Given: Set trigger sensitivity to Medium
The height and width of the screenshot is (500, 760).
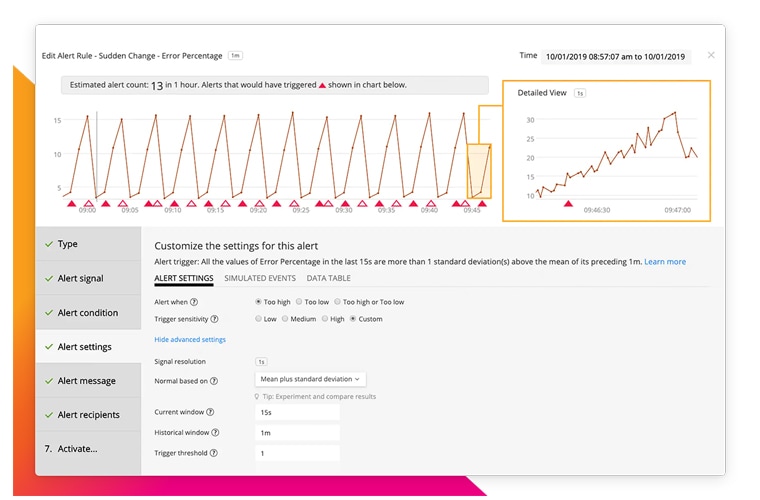Looking at the screenshot, I should pos(299,319).
